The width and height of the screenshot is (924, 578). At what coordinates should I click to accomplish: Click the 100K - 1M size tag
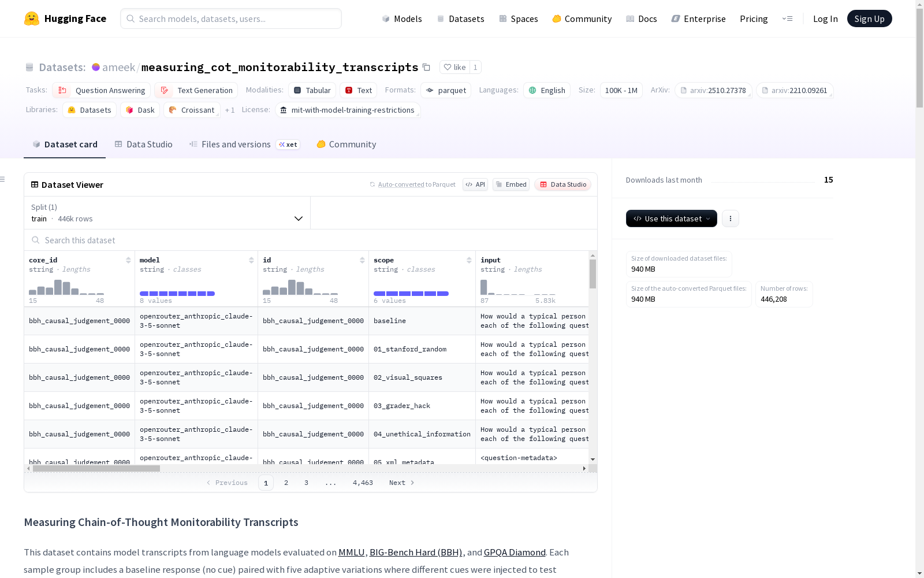(621, 90)
